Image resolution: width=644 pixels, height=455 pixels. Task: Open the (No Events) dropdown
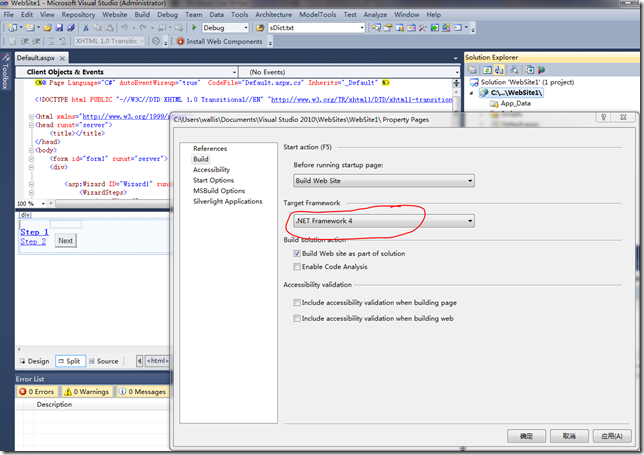pyautogui.click(x=350, y=72)
